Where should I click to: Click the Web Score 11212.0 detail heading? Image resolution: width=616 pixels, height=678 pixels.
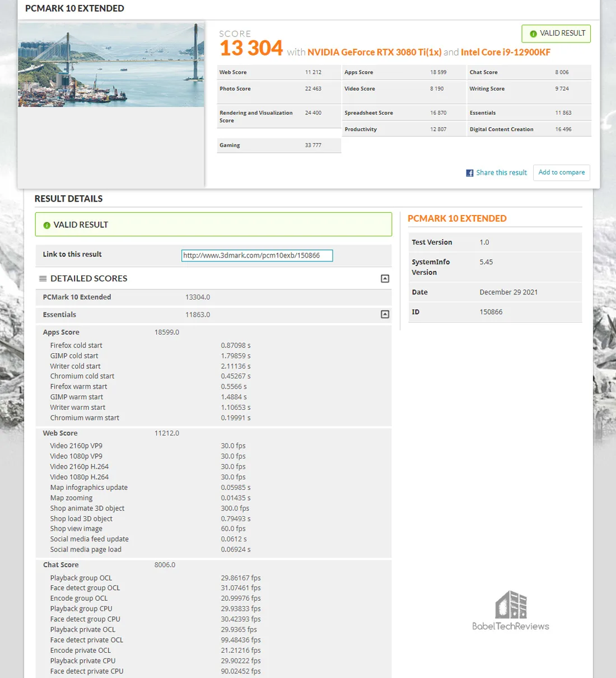(x=213, y=433)
